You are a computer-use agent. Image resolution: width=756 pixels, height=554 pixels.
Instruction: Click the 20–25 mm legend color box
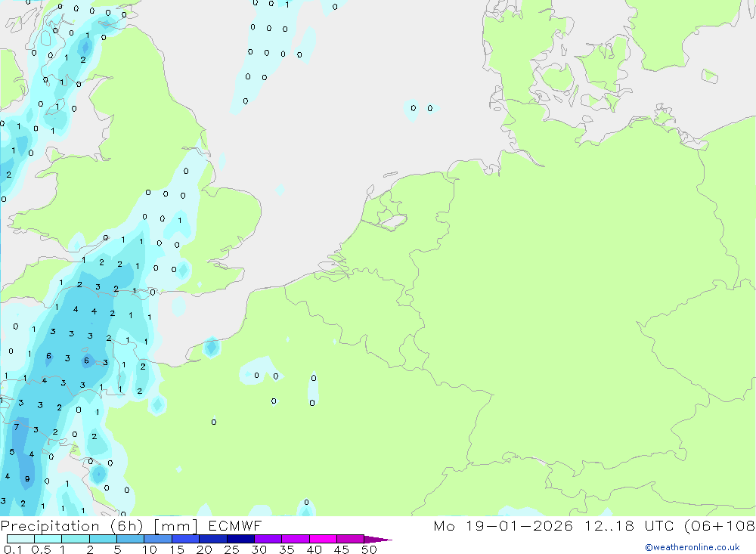click(x=213, y=539)
